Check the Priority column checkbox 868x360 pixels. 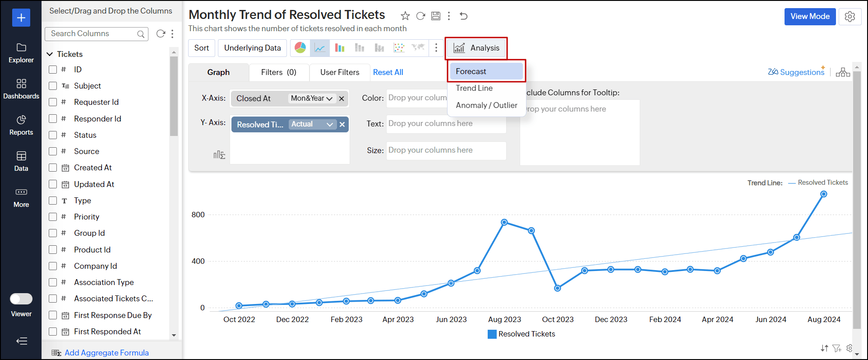[x=53, y=217]
